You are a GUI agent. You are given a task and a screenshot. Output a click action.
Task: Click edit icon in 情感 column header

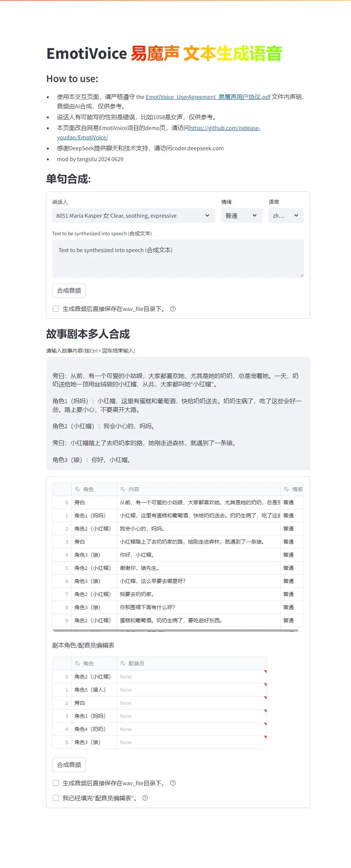[x=286, y=489]
